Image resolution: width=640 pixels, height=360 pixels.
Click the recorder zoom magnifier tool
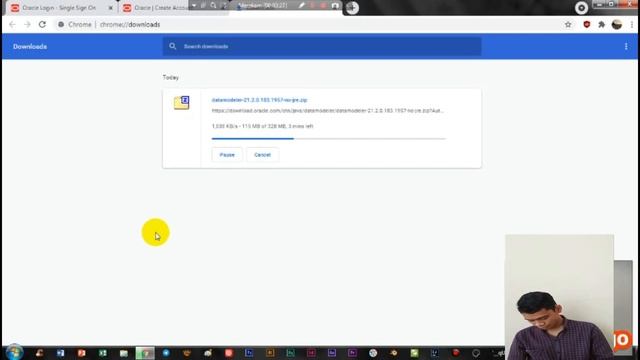pos(213,5)
